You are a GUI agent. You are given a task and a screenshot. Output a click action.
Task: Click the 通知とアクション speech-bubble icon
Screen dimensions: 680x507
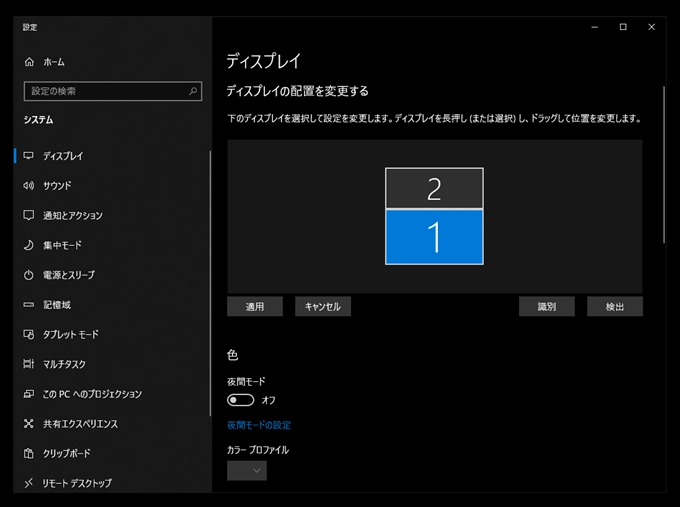click(x=29, y=216)
